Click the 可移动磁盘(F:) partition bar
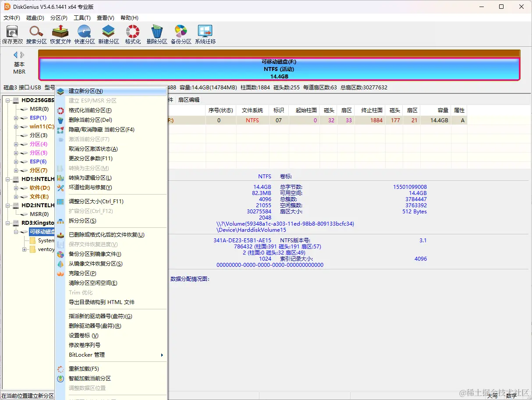This screenshot has height=400, width=532. pyautogui.click(x=279, y=69)
